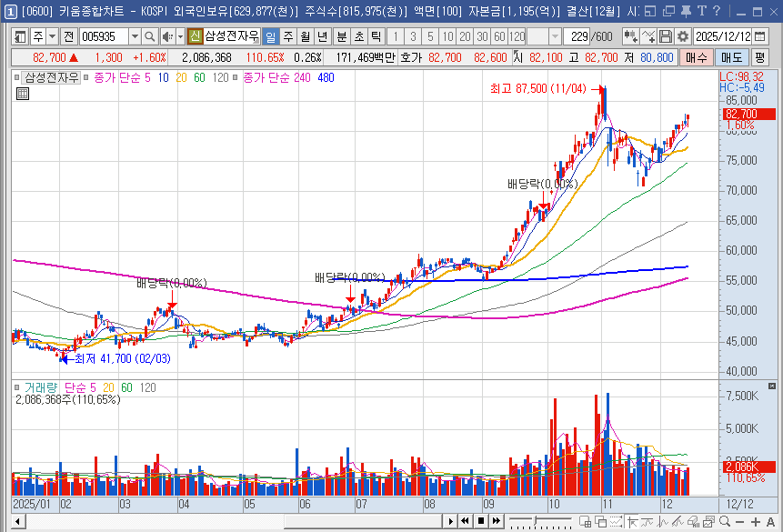Viewport: 783px width, 532px height.
Task: Click the crosshair cursor tool icon
Action: [x=632, y=521]
